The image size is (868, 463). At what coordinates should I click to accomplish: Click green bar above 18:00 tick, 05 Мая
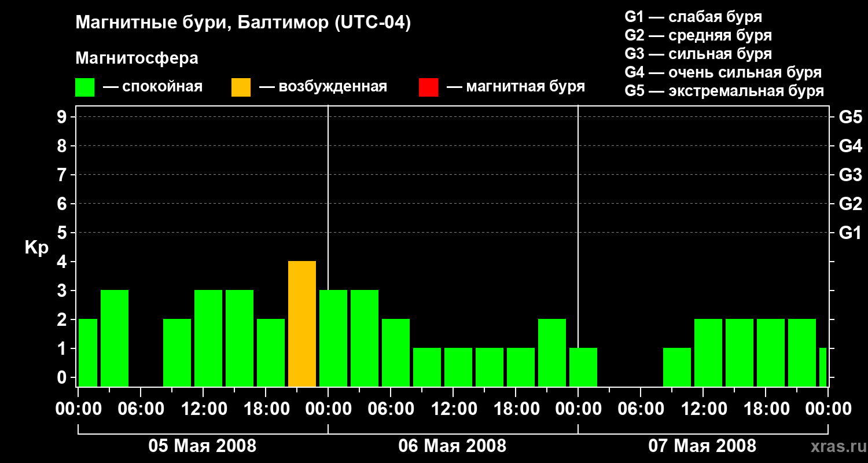[x=271, y=353]
